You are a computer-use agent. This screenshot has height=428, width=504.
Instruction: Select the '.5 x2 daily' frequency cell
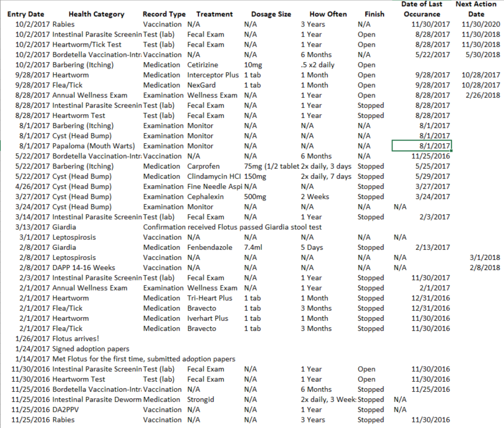[x=318, y=65]
